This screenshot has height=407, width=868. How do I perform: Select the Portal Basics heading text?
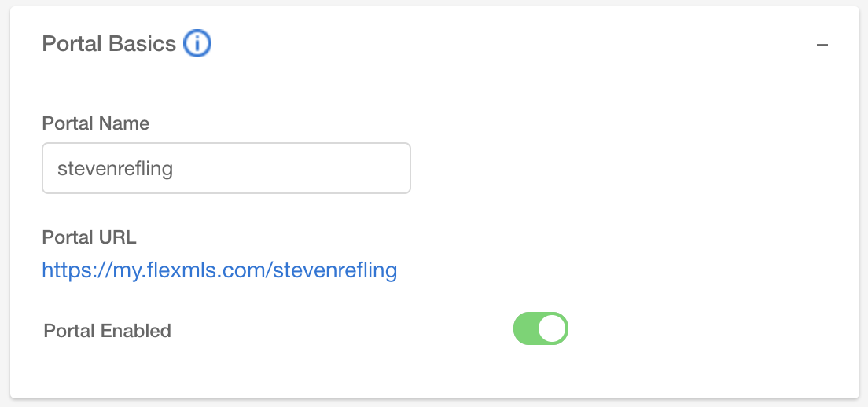[109, 44]
